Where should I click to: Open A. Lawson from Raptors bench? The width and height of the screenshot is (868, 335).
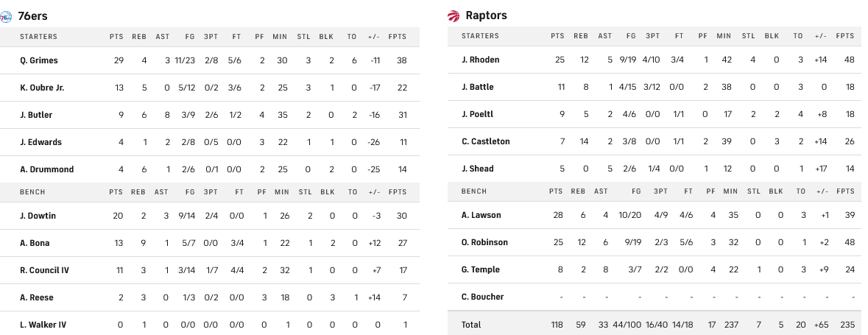(481, 215)
